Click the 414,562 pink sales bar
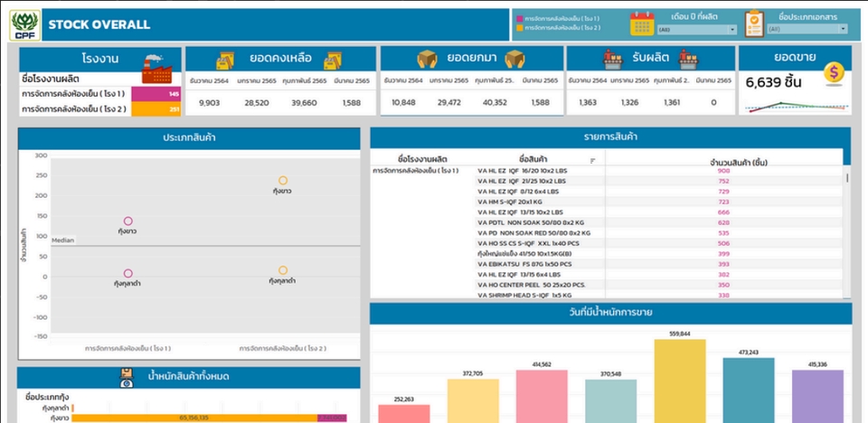 click(542, 397)
